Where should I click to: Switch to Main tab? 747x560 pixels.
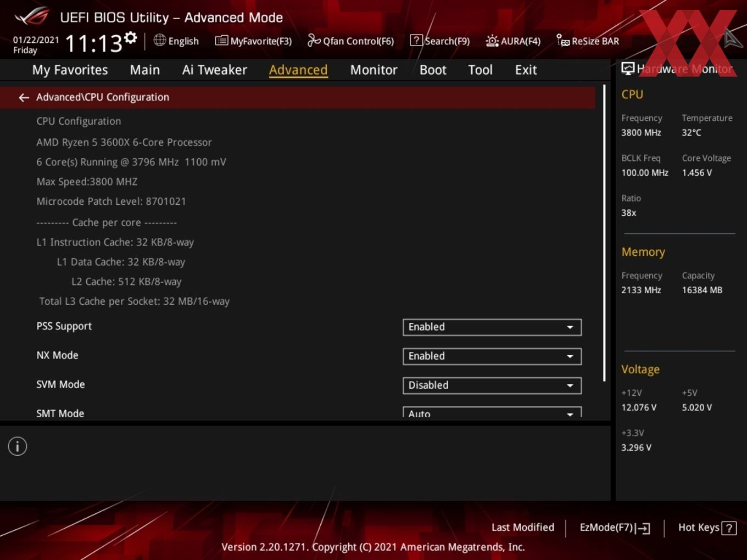point(145,70)
